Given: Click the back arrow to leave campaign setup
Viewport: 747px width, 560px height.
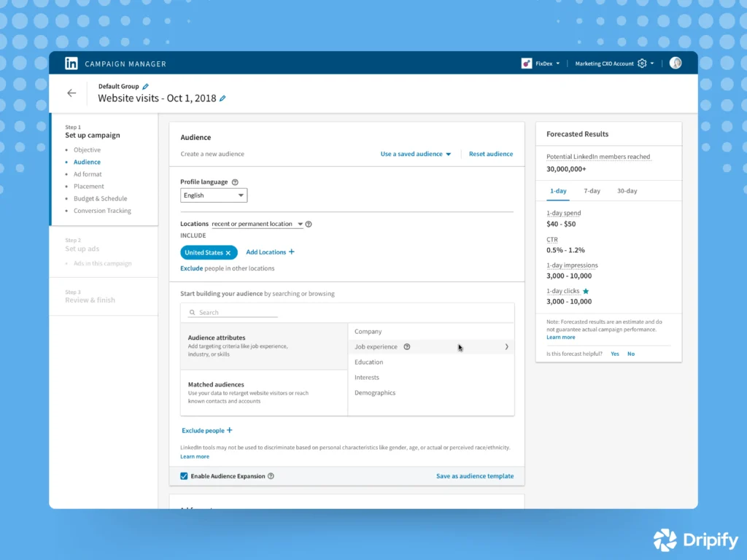Looking at the screenshot, I should coord(71,93).
